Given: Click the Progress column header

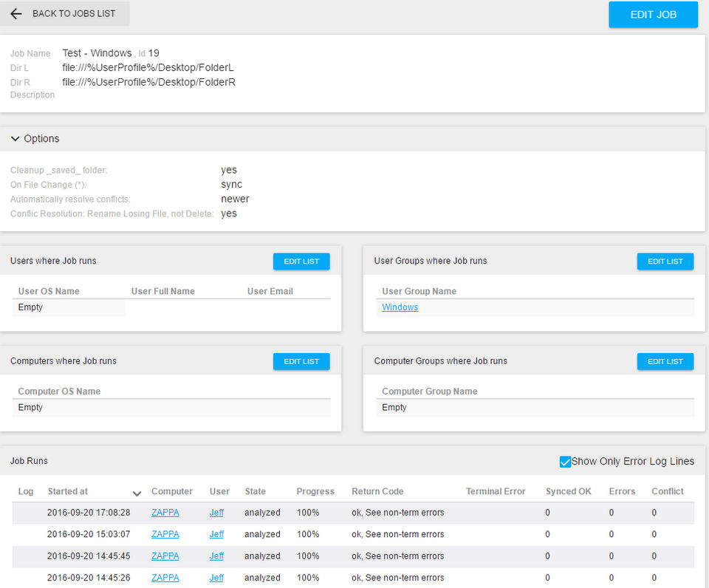Looking at the screenshot, I should (315, 491).
